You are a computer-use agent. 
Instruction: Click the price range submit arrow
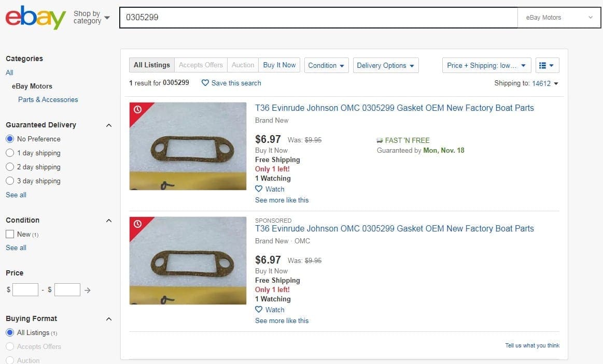88,290
